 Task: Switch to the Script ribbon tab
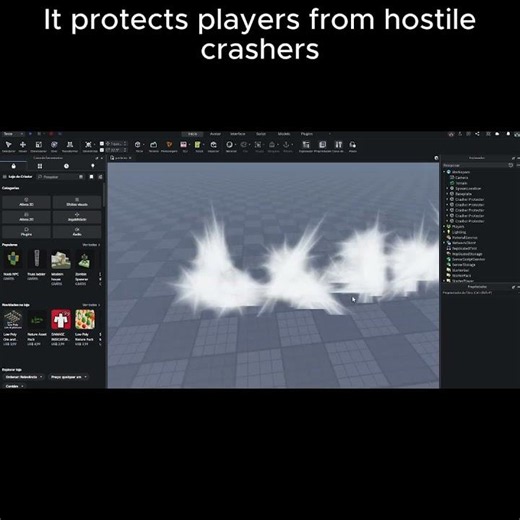click(x=261, y=134)
